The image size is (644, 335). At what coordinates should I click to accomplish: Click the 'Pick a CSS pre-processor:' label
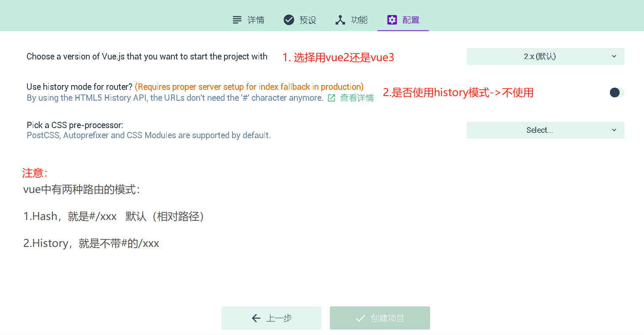75,125
